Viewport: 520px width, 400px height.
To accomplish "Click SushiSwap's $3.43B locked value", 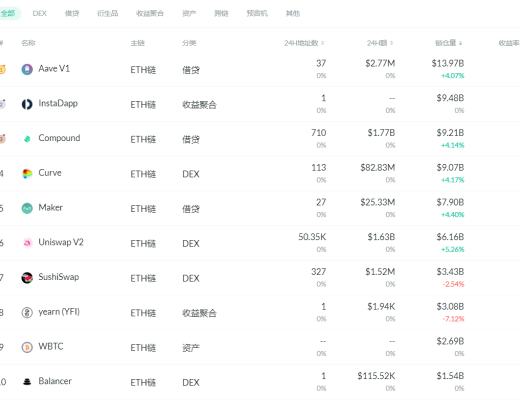I will coord(450,272).
